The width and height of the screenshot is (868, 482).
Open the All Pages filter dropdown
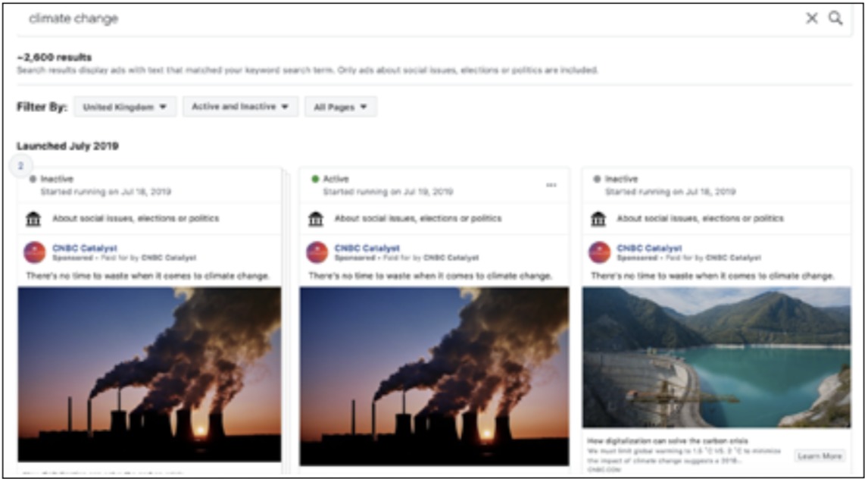point(340,107)
